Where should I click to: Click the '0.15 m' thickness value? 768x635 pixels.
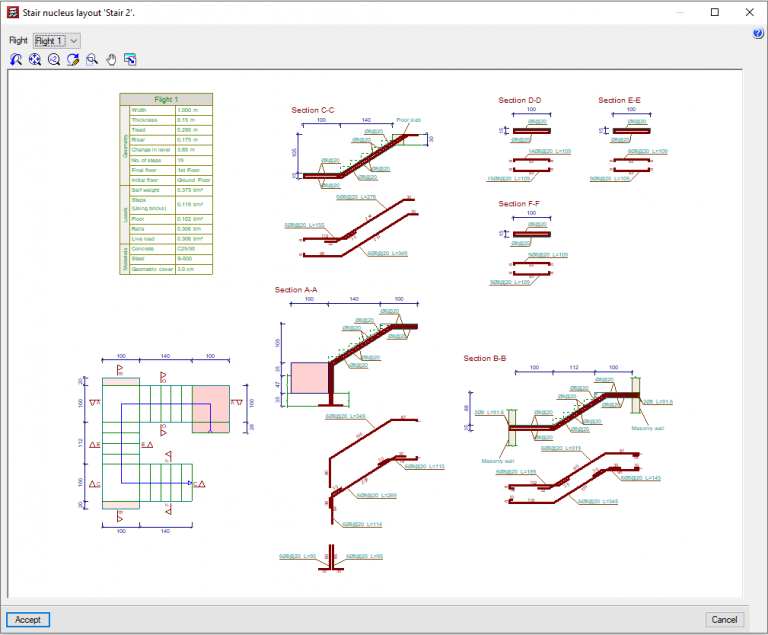[x=186, y=120]
